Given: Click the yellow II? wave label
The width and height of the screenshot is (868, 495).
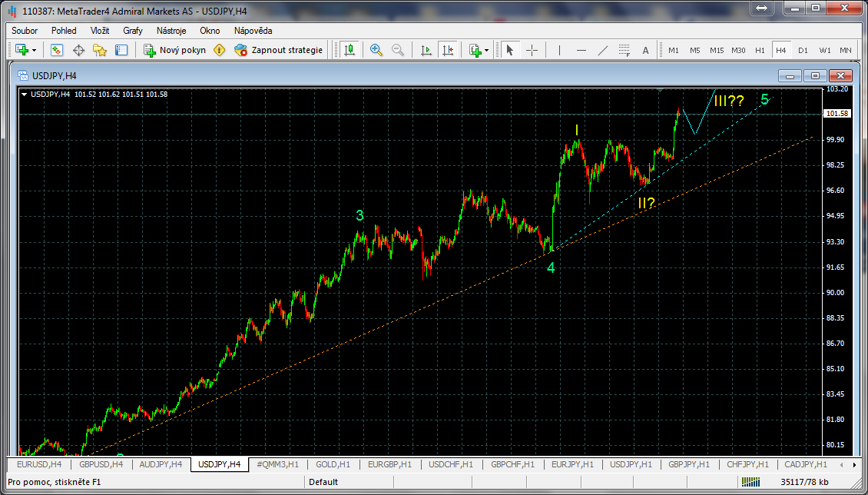Looking at the screenshot, I should (x=647, y=203).
